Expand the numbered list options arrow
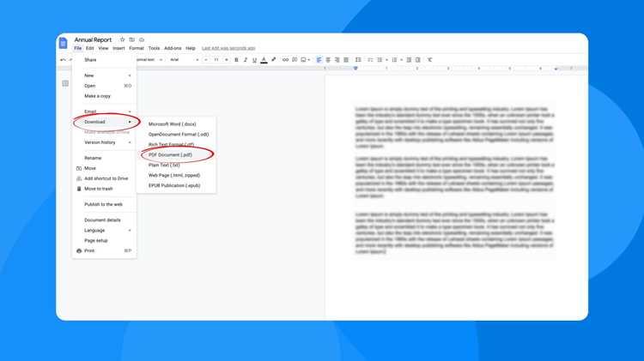Viewport: 644px width, 361px height. coord(401,60)
